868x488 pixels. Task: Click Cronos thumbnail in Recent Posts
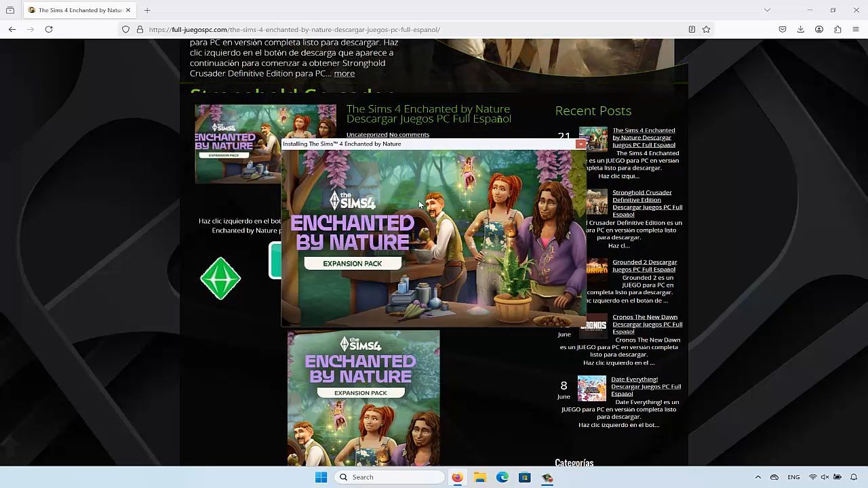(x=593, y=325)
